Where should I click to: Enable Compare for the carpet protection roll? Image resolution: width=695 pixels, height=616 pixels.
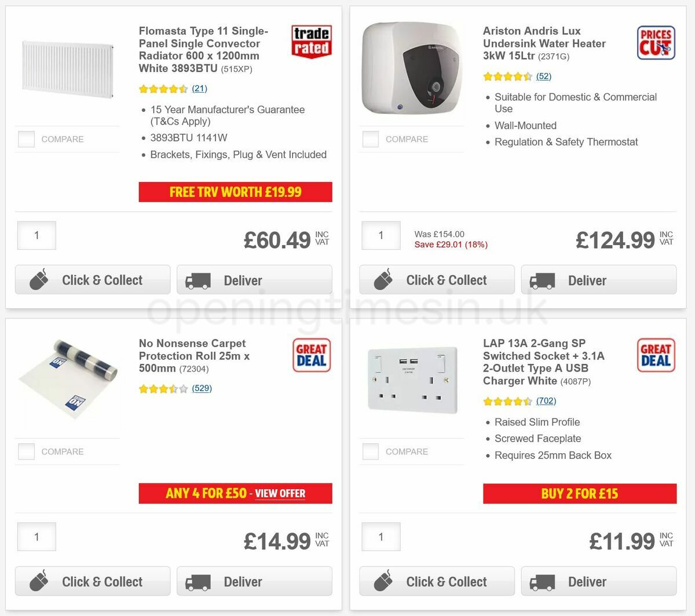click(x=26, y=451)
